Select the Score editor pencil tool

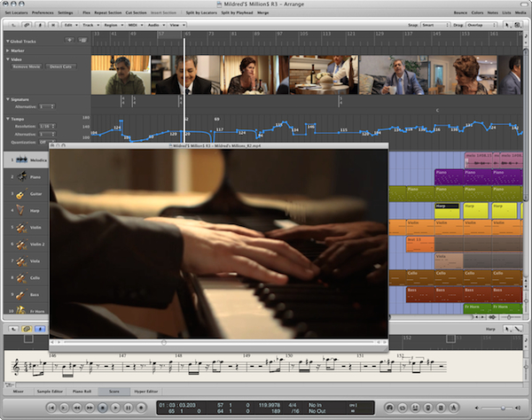(x=518, y=329)
